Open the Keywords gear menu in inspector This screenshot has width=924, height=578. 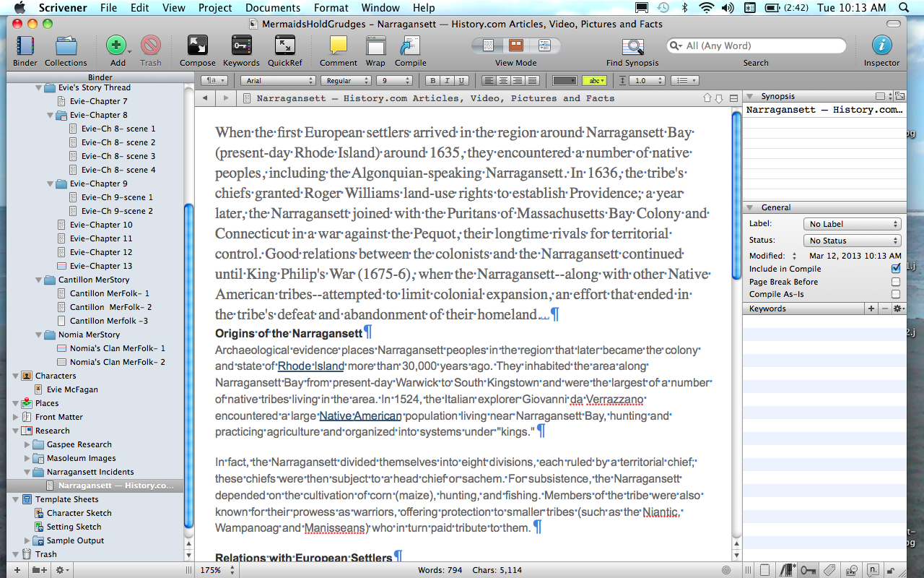898,309
